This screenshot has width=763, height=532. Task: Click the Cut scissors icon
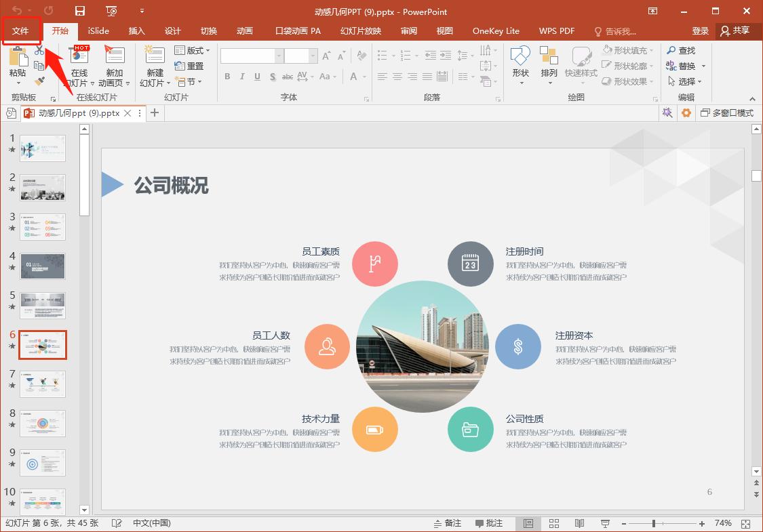[39, 52]
